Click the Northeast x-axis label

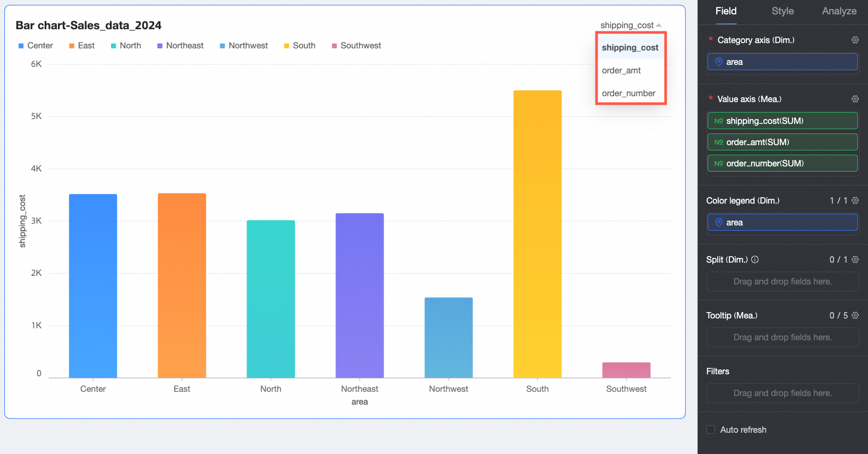click(x=360, y=389)
